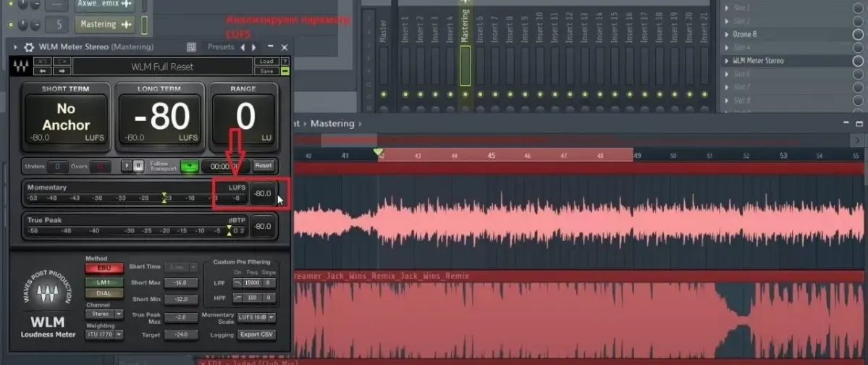The width and height of the screenshot is (868, 365).
Task: Reset the WLM meter readings
Action: coord(264,165)
